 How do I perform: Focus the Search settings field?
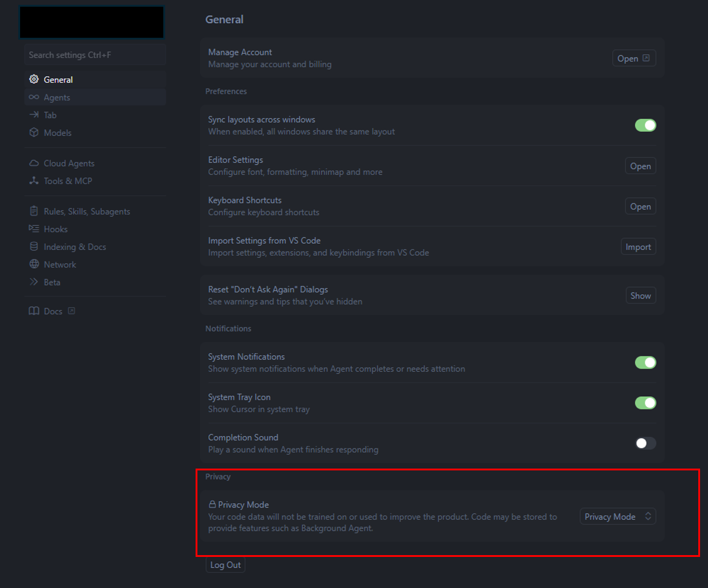tap(95, 55)
